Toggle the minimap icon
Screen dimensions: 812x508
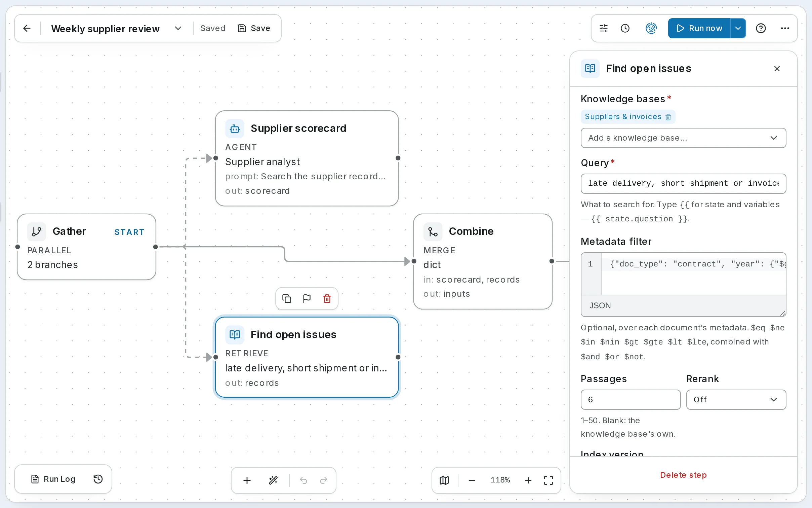tap(444, 480)
